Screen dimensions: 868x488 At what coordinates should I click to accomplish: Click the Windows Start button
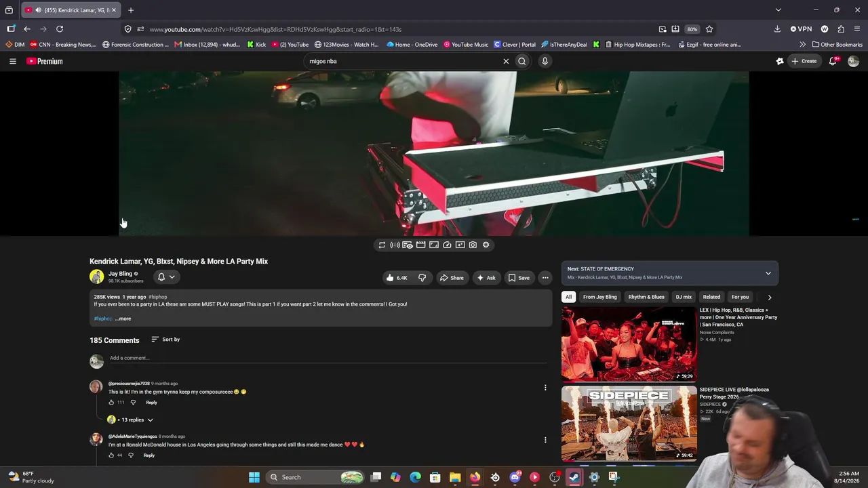[254, 477]
